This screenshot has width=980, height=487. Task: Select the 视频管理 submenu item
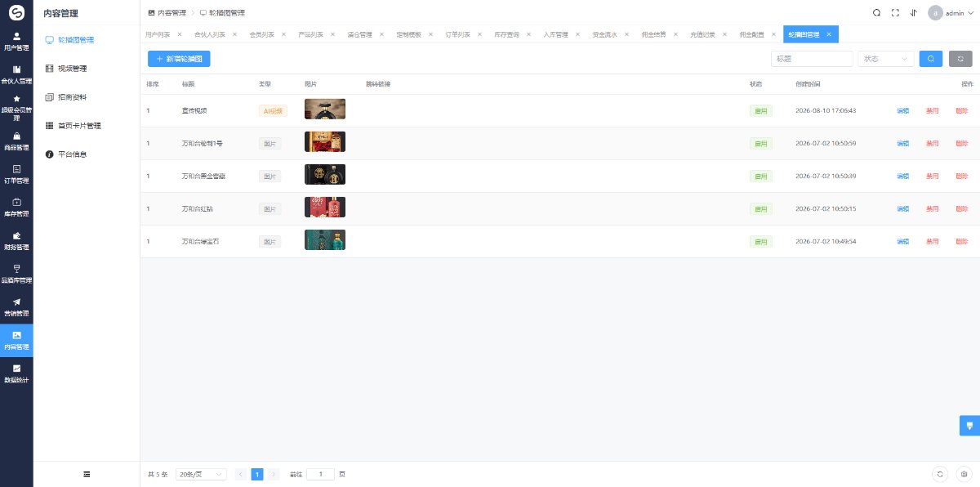tap(87, 69)
